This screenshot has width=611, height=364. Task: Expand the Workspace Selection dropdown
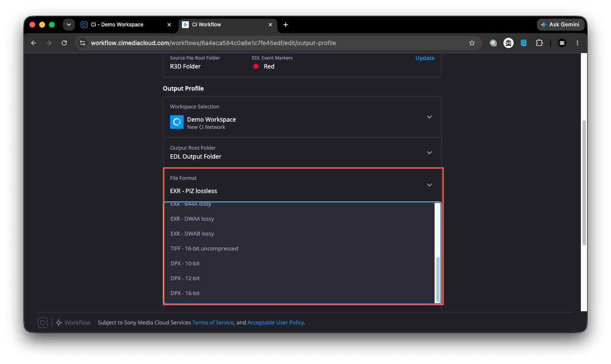(x=429, y=117)
